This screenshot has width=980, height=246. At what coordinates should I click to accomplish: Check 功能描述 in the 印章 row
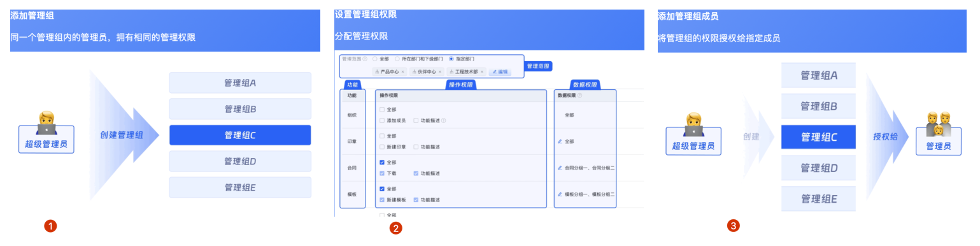pos(416,147)
